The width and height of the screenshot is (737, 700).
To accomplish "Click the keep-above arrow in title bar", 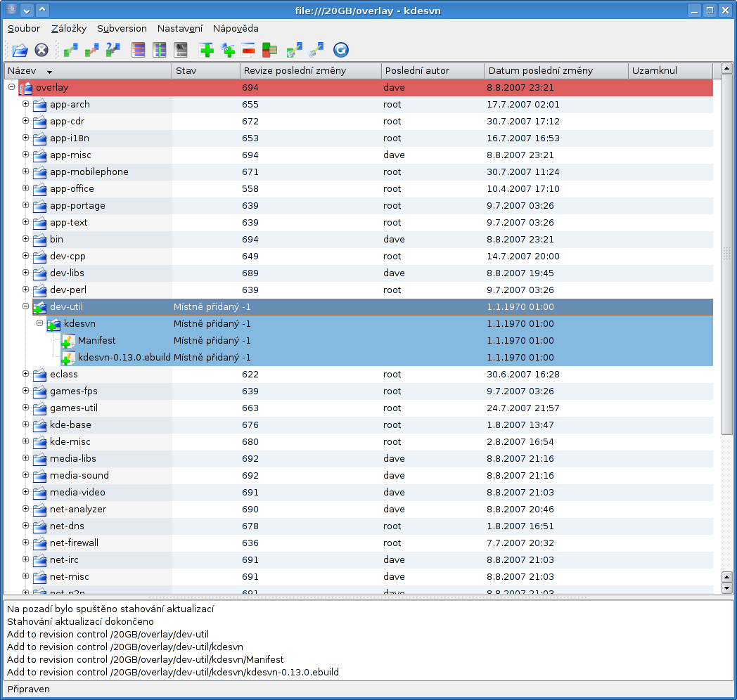I will [42, 10].
